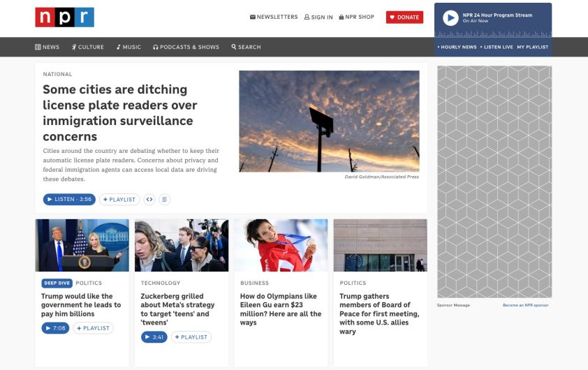588x370 pixels.
Task: Open Zuckerberg grilled about Meta headline
Action: coord(178,309)
